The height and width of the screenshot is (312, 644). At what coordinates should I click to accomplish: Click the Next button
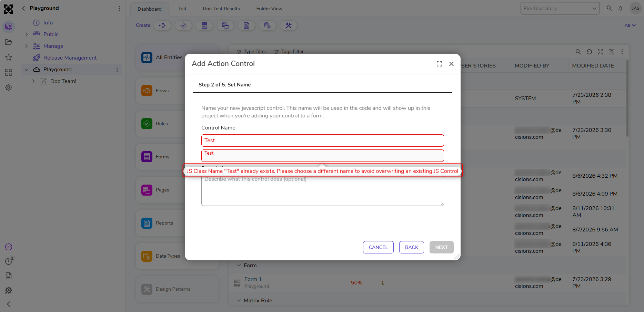click(441, 247)
